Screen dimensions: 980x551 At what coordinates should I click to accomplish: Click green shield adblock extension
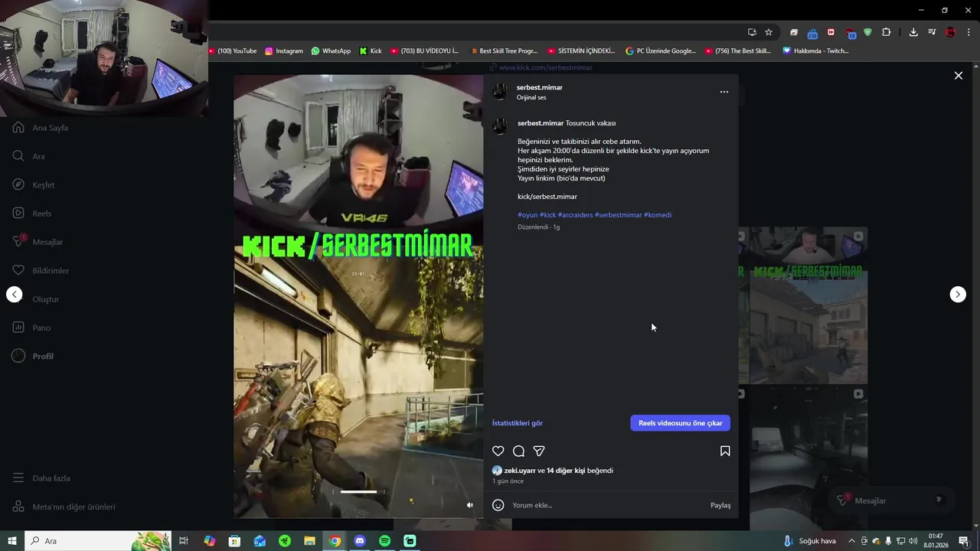[867, 32]
